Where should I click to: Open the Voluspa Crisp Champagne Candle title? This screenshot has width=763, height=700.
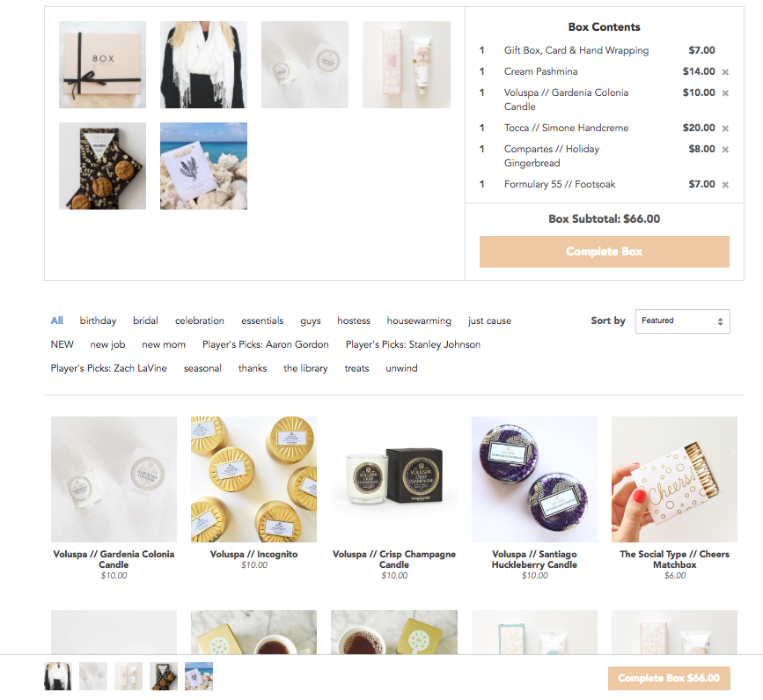click(394, 559)
